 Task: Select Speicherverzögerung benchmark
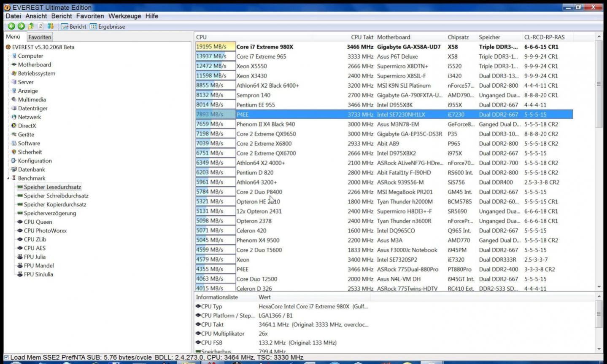coord(46,213)
